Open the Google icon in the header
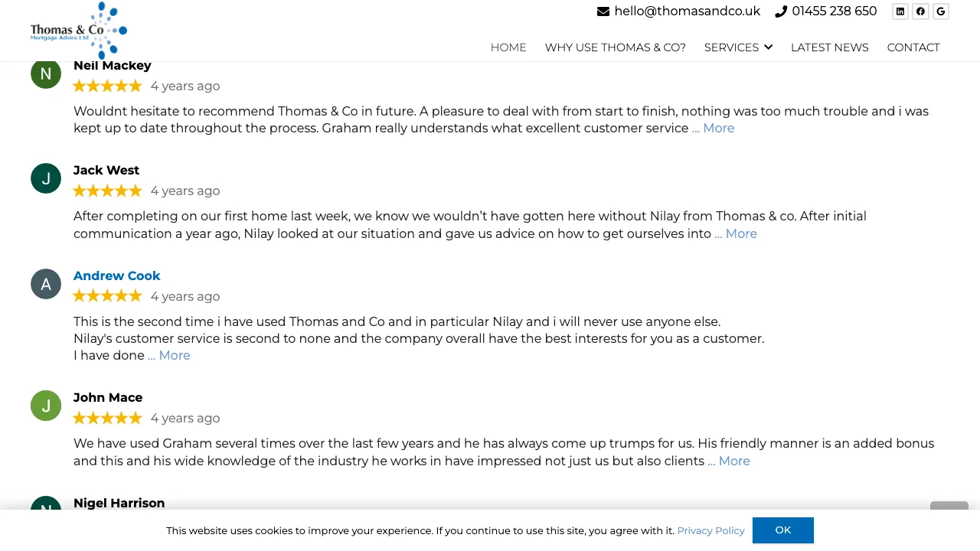The height and width of the screenshot is (551, 980). coord(941,11)
